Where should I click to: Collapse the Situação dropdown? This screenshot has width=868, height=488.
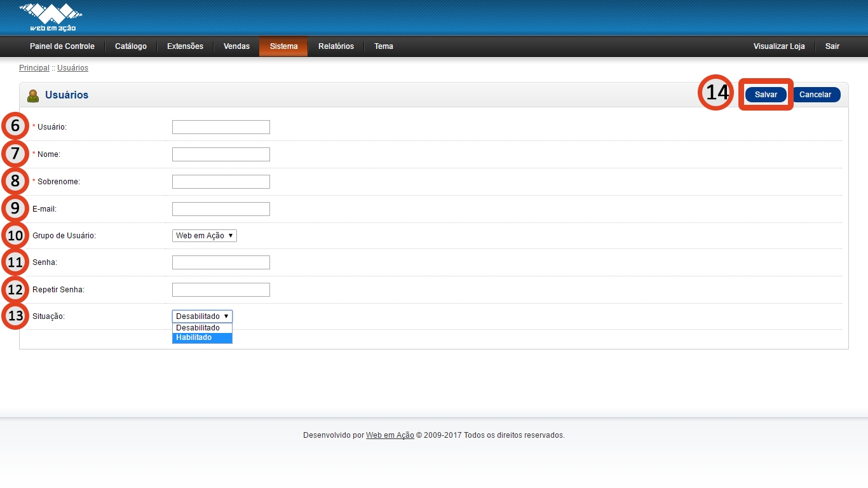(202, 316)
